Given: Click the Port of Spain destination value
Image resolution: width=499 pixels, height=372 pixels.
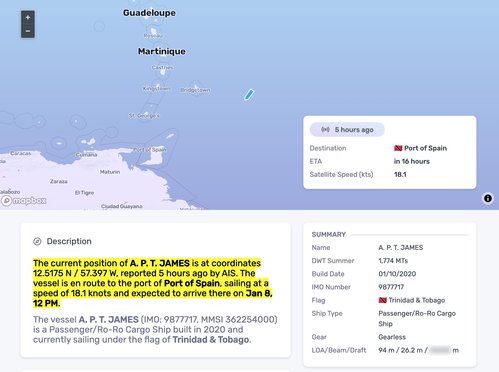Looking at the screenshot, I should tap(425, 148).
